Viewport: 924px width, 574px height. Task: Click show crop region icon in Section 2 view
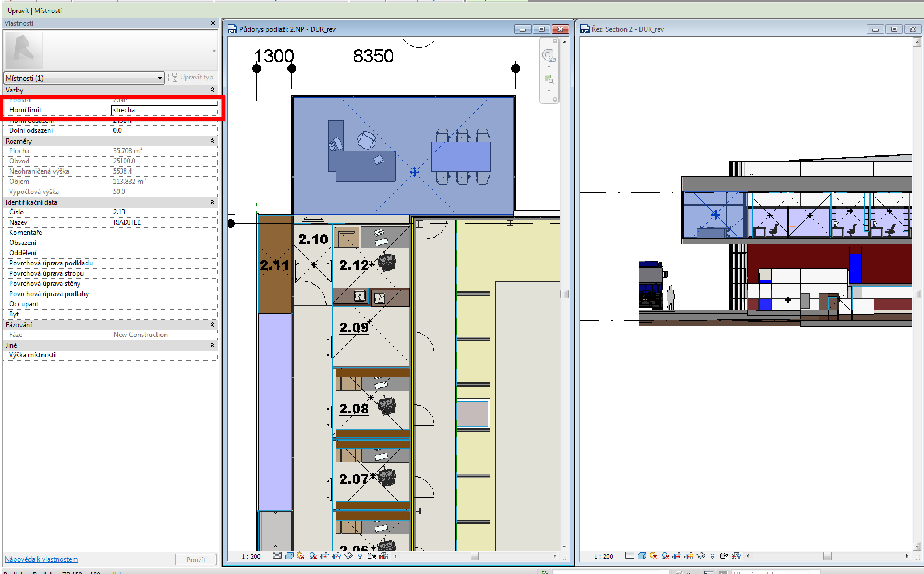(689, 556)
